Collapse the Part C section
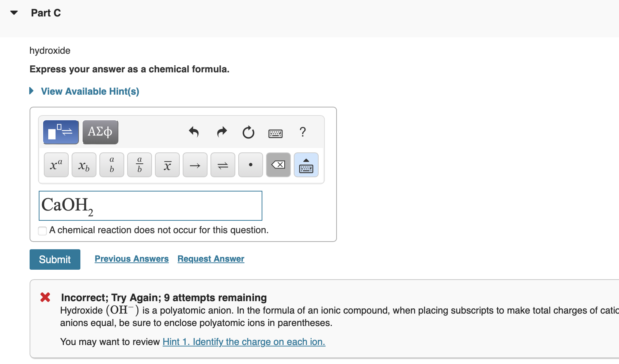The width and height of the screenshot is (619, 364). [x=13, y=12]
